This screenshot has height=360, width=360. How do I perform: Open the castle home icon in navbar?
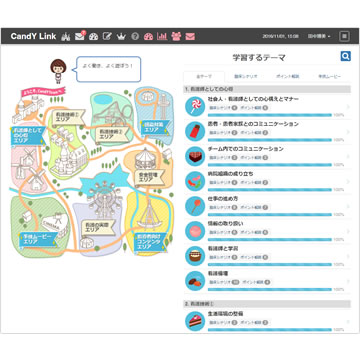tap(66, 36)
